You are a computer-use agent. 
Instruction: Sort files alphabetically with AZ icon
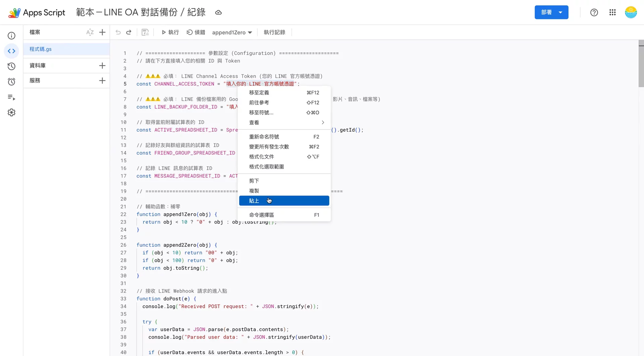pyautogui.click(x=90, y=32)
